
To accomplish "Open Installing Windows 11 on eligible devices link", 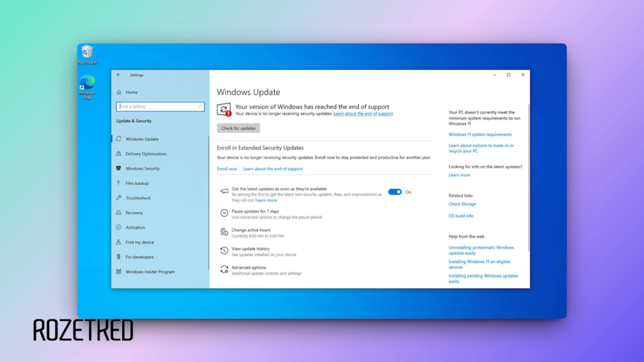I will [479, 264].
